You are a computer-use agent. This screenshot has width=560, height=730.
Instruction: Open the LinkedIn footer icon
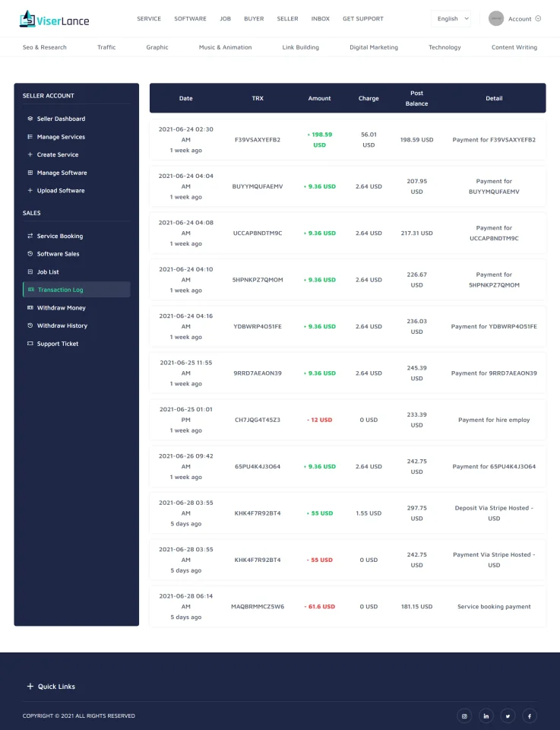point(486,716)
